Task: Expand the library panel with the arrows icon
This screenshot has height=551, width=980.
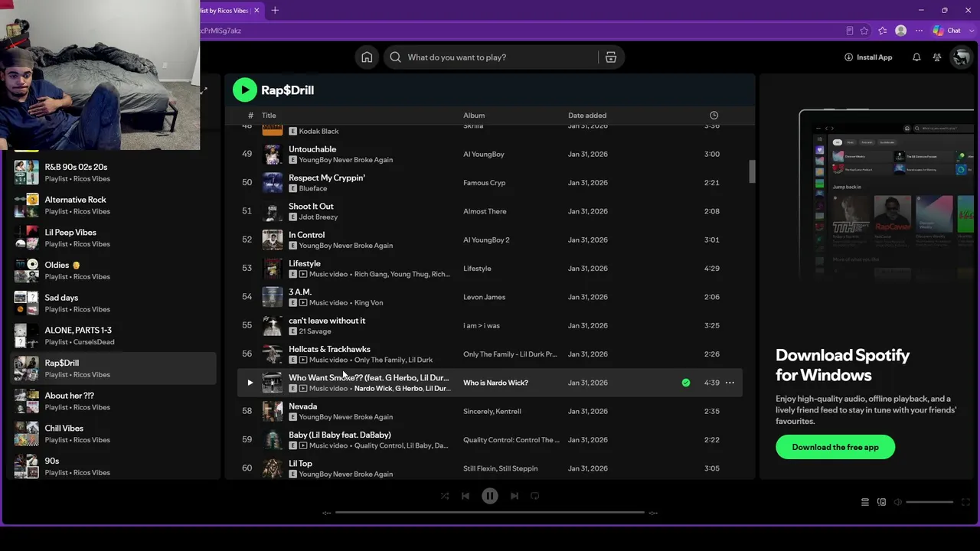Action: click(x=204, y=90)
